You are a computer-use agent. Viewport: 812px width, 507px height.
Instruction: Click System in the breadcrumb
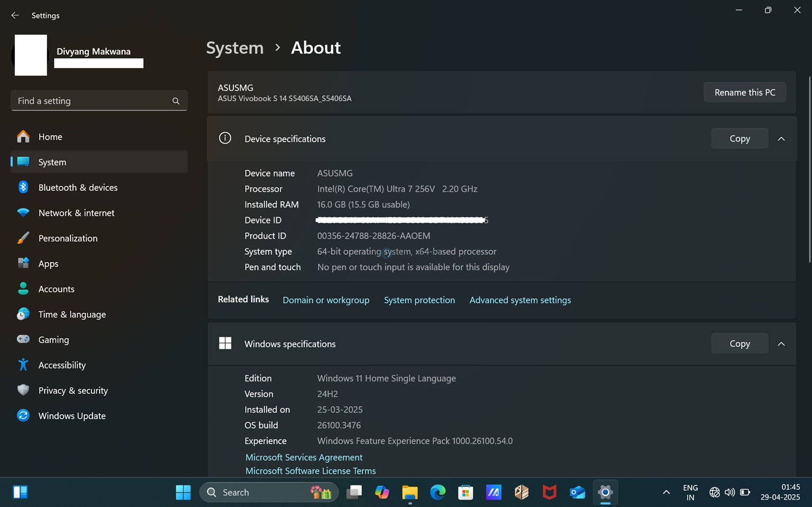pyautogui.click(x=235, y=48)
